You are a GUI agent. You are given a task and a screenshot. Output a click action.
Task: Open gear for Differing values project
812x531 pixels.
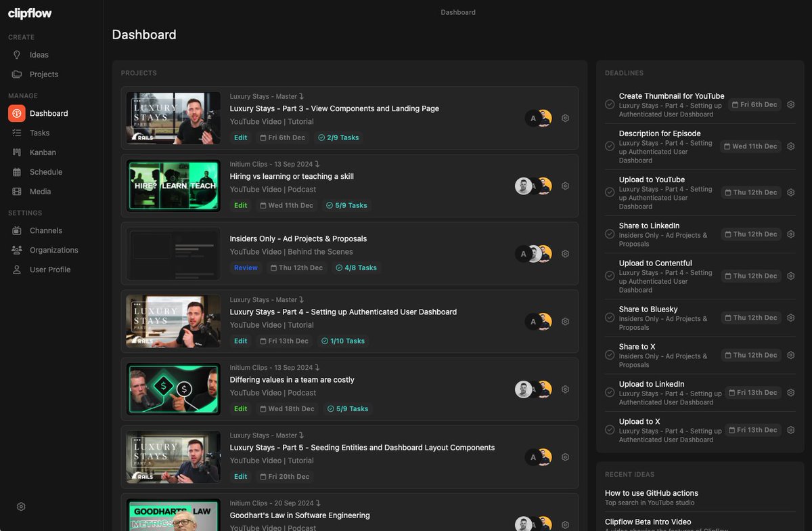coord(566,389)
